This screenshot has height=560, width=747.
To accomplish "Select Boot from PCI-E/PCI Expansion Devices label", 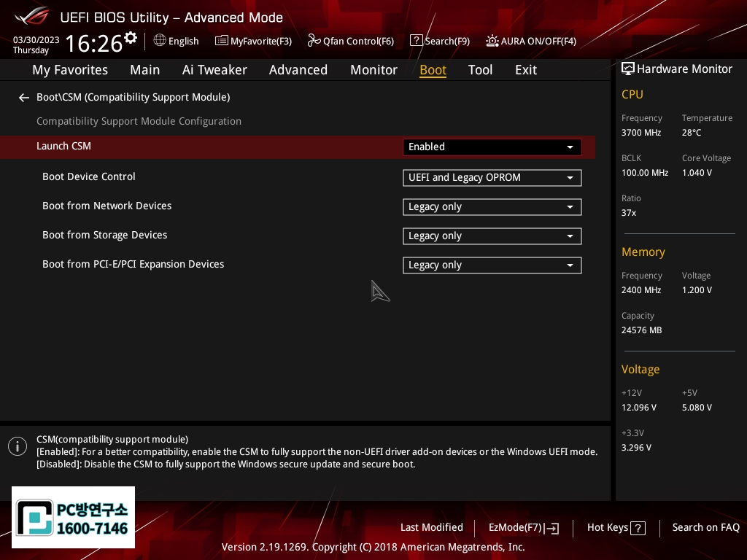I will 133,264.
